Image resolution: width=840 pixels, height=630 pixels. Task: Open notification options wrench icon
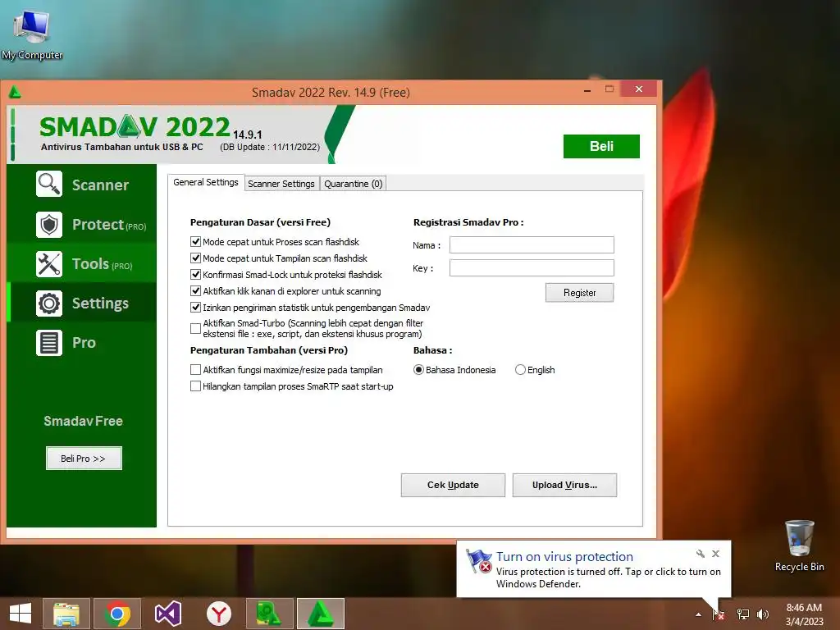701,554
